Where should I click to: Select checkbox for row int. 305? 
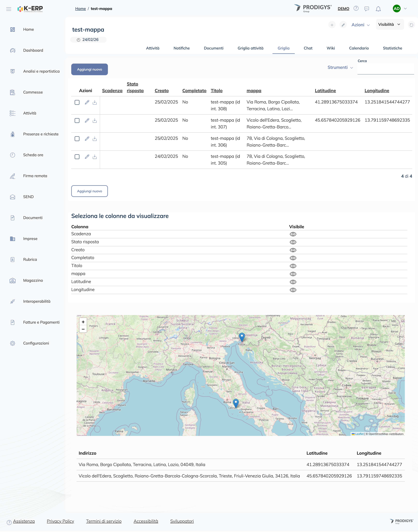(77, 157)
